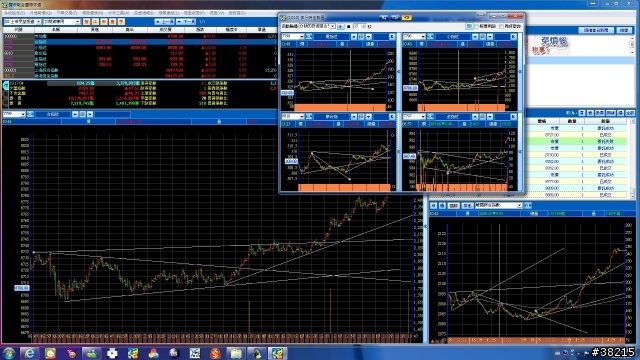Click the last orange toolbar icon in main window

[121, 22]
